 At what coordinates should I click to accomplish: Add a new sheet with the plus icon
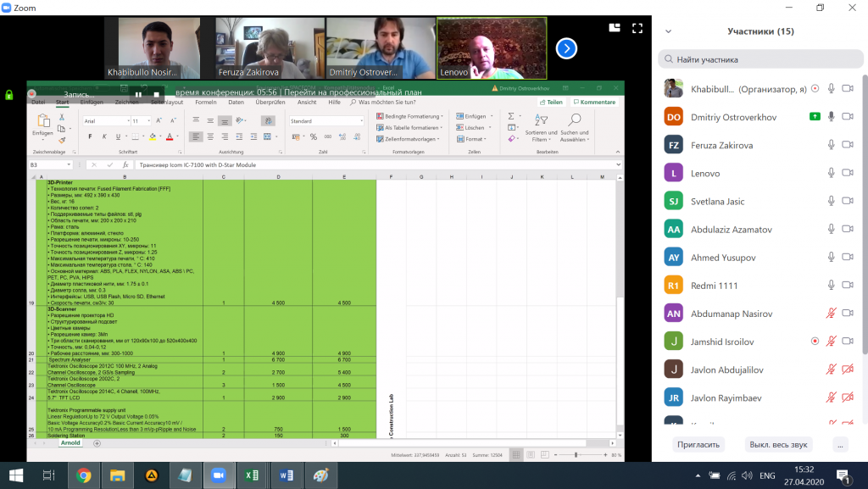point(97,443)
